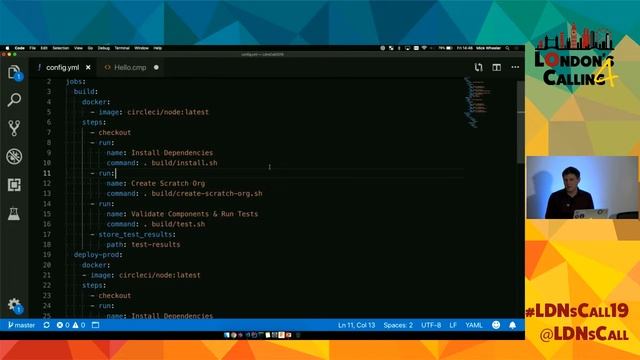This screenshot has width=640, height=360.
Task: Open notifications with the bell icon
Action: tap(513, 325)
